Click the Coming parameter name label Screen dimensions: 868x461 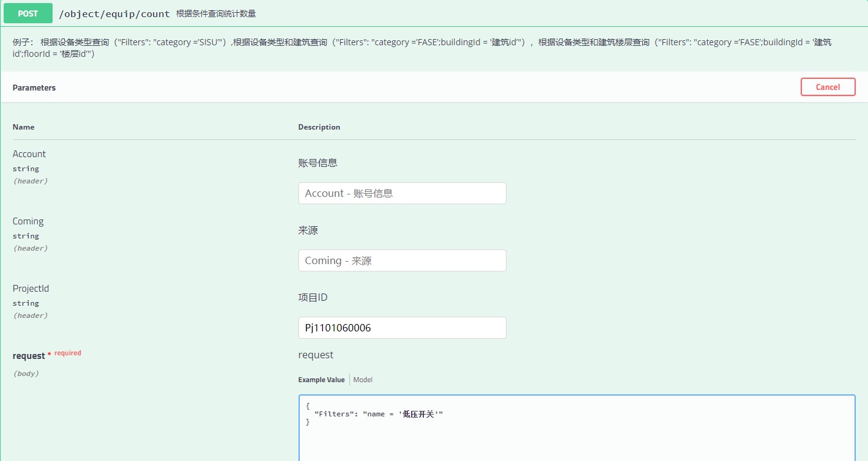point(28,221)
